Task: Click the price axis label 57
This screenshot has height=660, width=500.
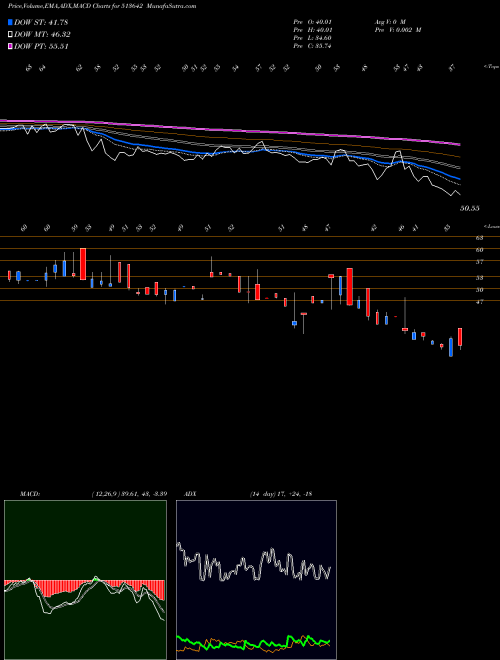Action: tap(479, 261)
